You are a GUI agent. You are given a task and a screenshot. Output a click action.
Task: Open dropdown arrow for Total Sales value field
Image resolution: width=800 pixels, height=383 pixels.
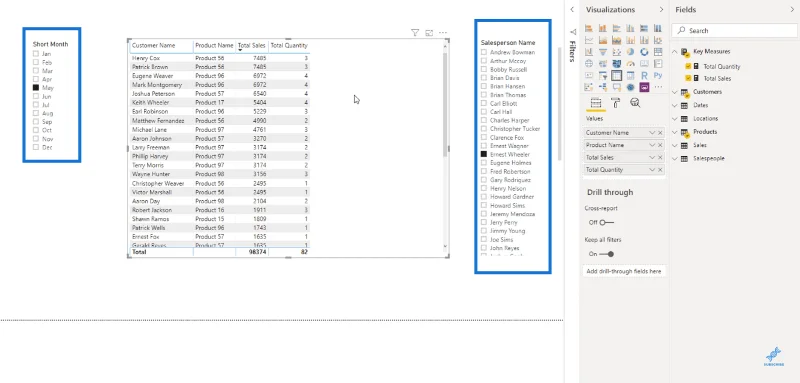[x=652, y=158]
